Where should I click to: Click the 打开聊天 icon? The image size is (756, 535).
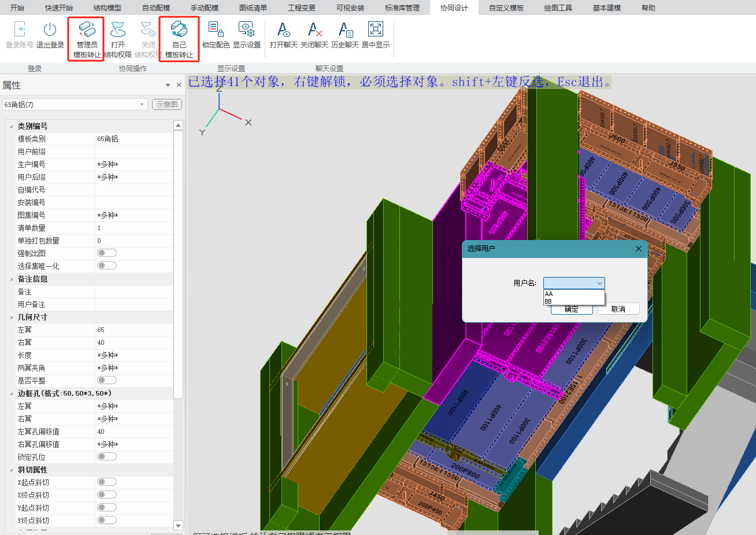(x=283, y=30)
